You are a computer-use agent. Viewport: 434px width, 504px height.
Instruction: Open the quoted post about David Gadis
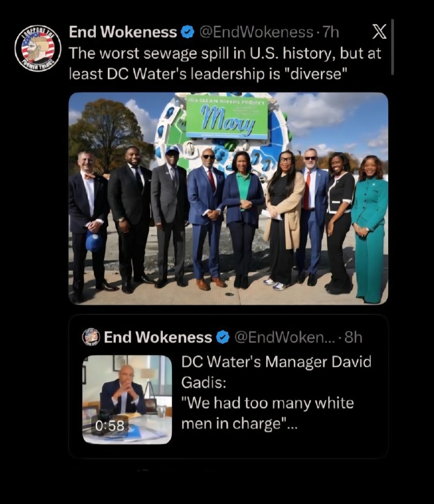(228, 386)
